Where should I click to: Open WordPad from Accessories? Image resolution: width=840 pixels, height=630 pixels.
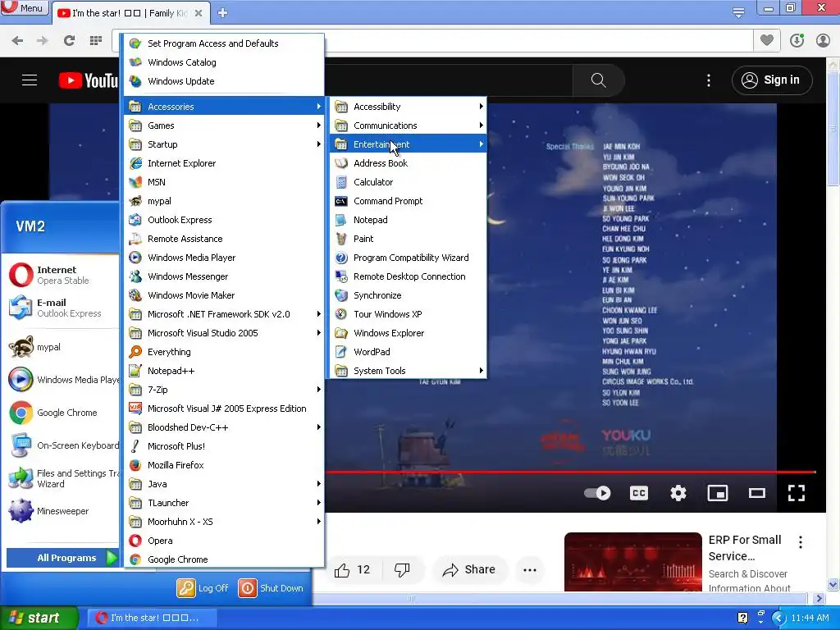point(408,352)
